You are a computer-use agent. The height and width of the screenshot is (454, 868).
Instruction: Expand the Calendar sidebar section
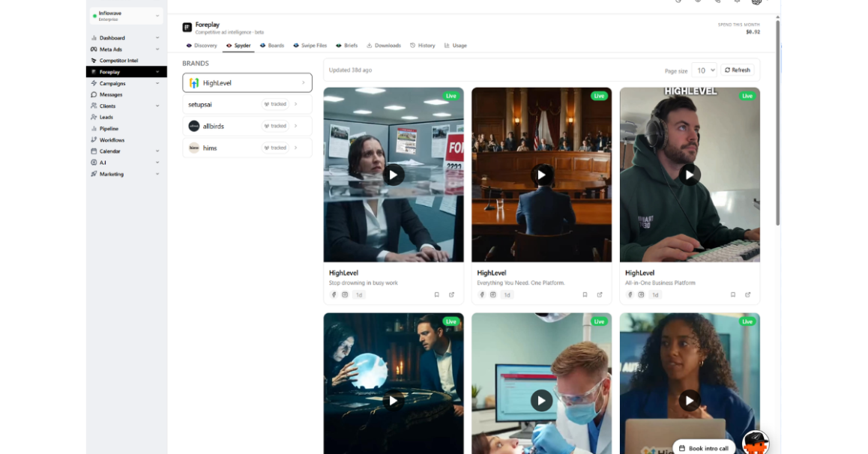(x=157, y=151)
